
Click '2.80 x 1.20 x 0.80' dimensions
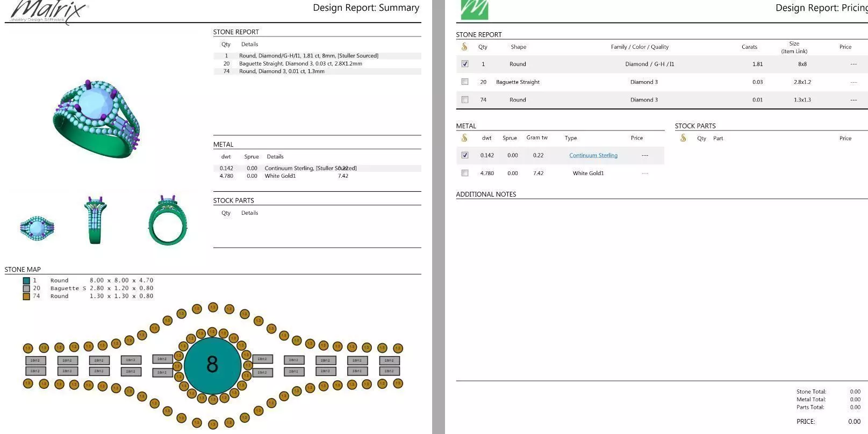tap(121, 288)
